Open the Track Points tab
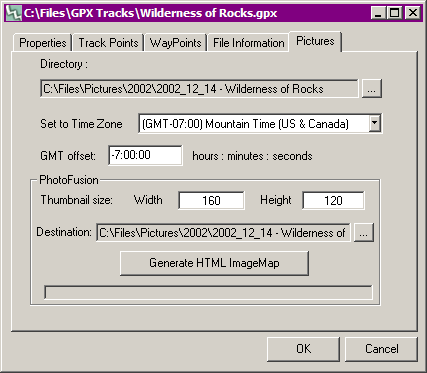 [108, 43]
